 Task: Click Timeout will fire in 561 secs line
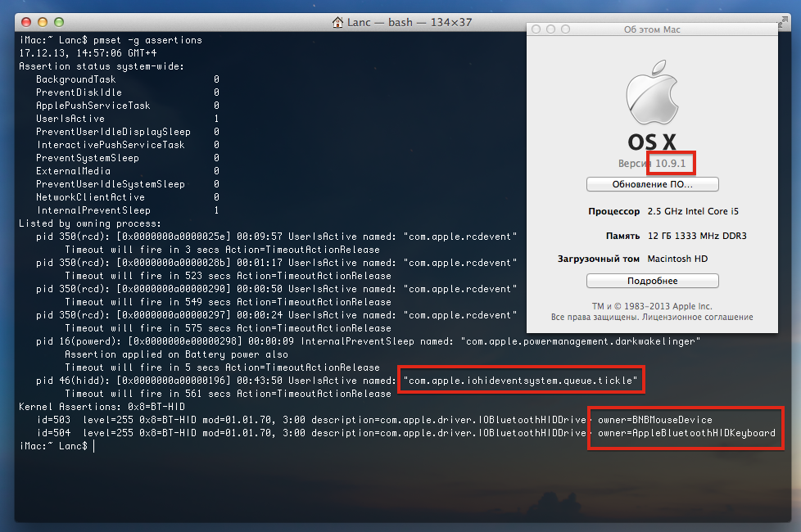228,394
